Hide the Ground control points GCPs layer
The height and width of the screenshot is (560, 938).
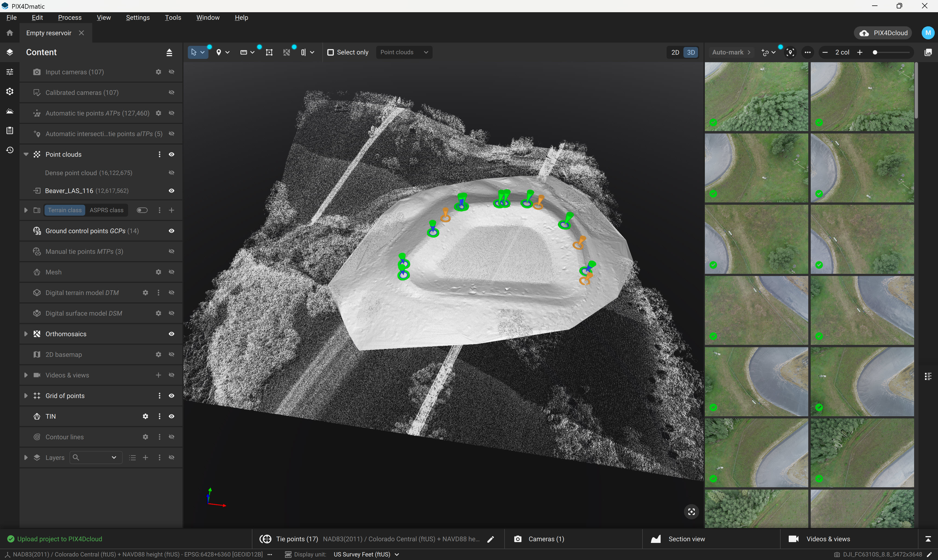coord(171,231)
